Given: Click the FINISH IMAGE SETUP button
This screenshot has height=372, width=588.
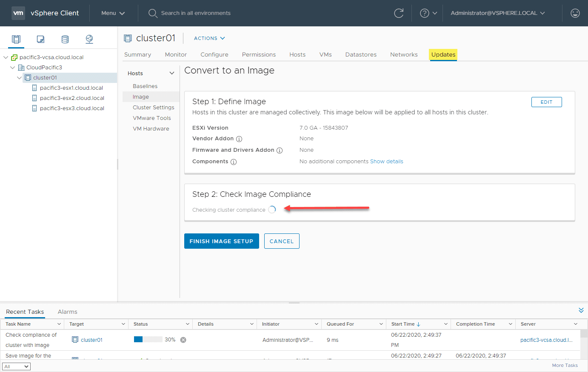Looking at the screenshot, I should (x=221, y=241).
